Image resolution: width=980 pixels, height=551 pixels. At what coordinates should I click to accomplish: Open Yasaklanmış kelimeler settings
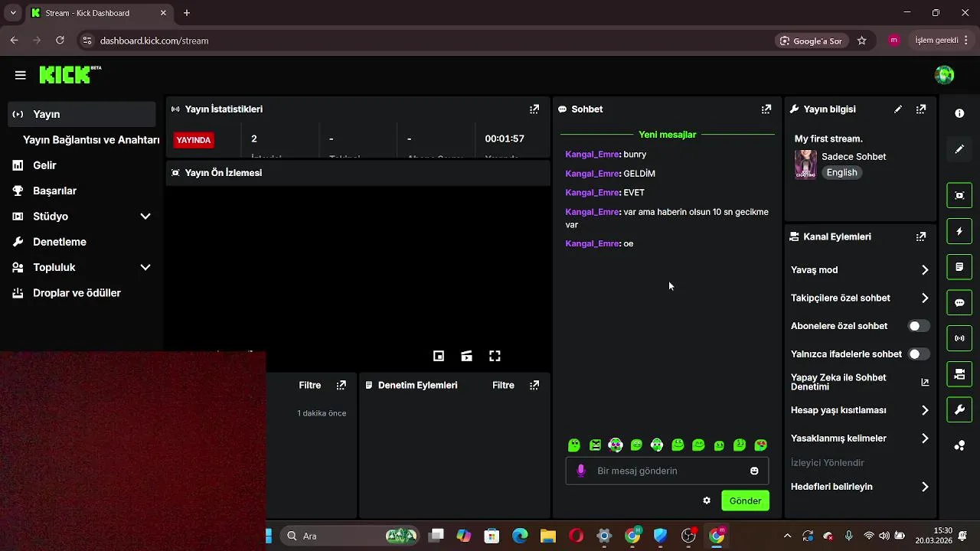click(860, 439)
